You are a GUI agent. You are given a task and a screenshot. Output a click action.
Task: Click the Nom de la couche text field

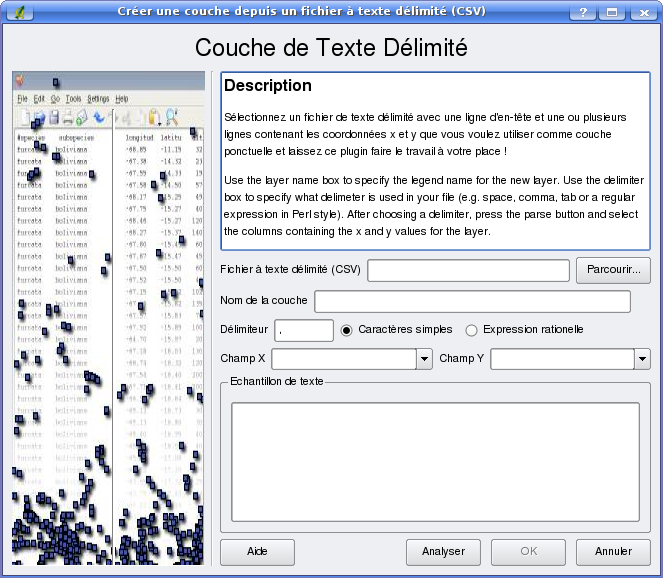click(x=472, y=301)
